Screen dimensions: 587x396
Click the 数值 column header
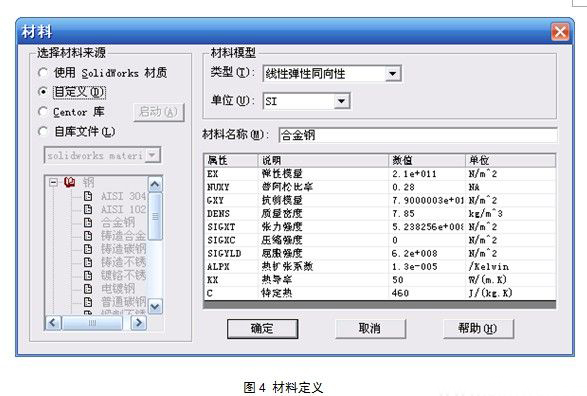pyautogui.click(x=427, y=160)
